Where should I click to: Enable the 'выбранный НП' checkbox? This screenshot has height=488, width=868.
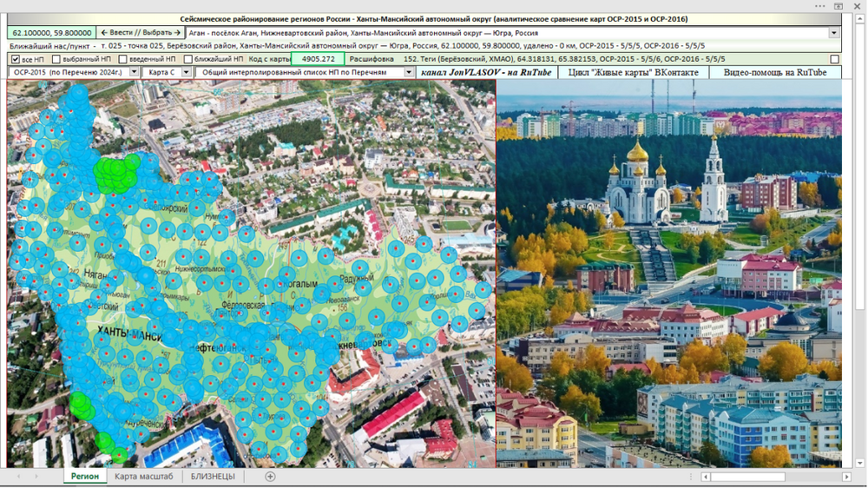coord(56,59)
